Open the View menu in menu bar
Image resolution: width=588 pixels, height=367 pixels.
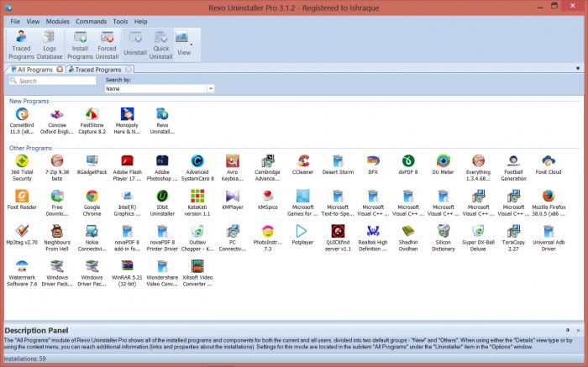(33, 21)
